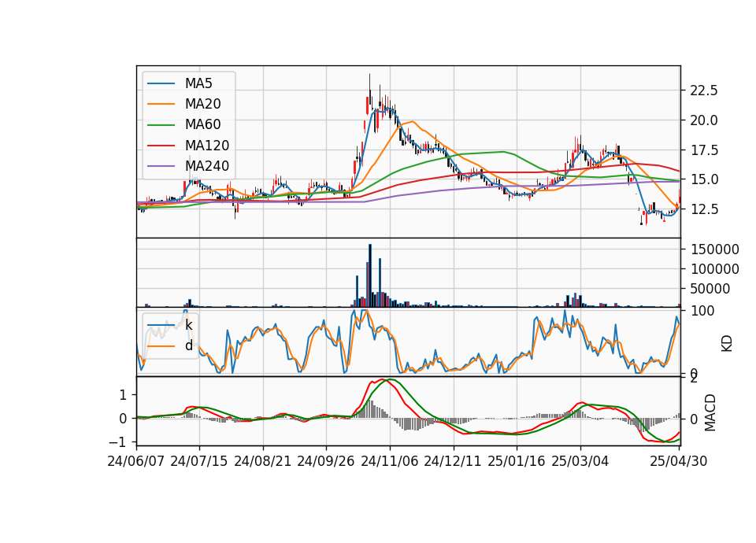
Task: Click the 24/08/21 date axis label
Action: [263, 461]
